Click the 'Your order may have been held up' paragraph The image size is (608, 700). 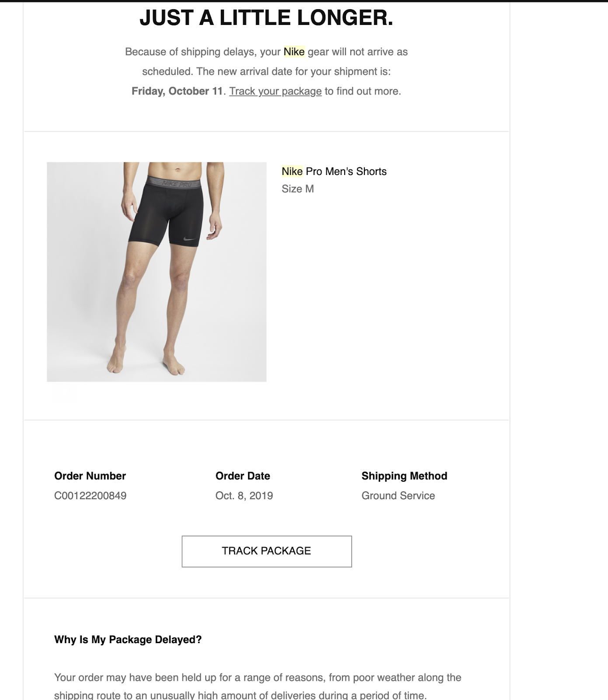(x=258, y=686)
